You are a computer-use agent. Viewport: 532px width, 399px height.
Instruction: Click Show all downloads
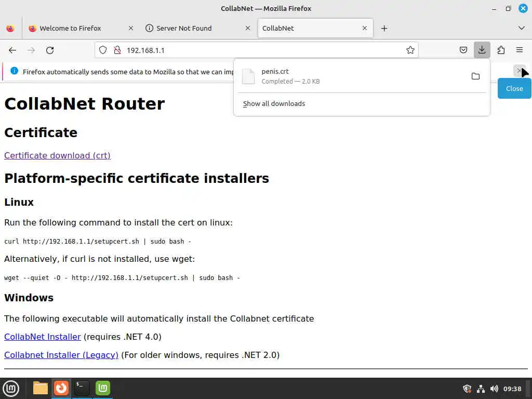[x=274, y=104]
